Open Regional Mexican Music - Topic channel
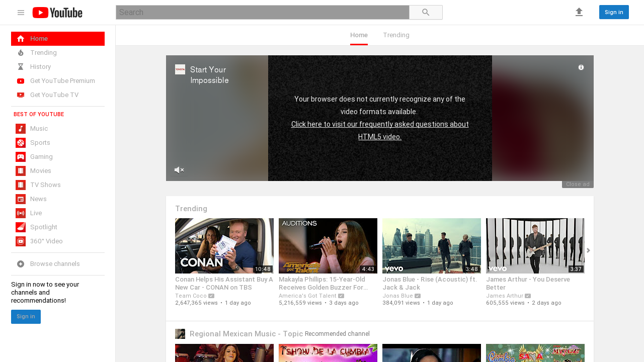644x362 pixels. point(246,334)
